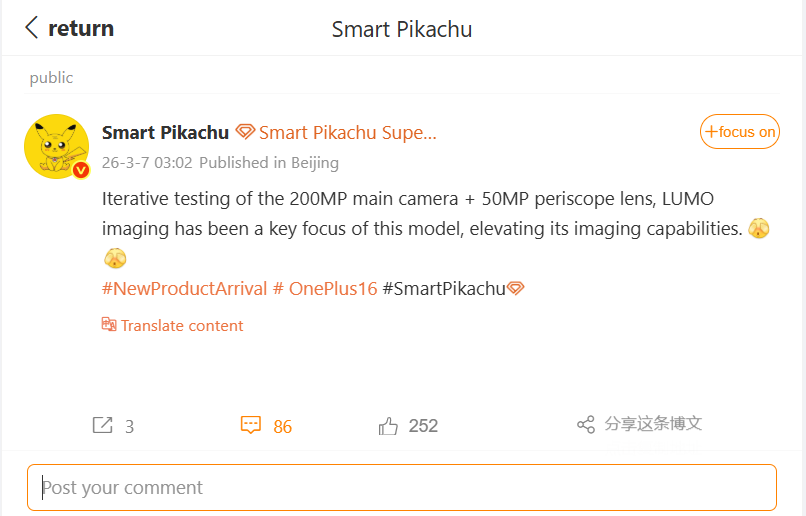Viewport: 806px width, 516px height.
Task: Open the comments bubble icon
Action: click(x=251, y=426)
